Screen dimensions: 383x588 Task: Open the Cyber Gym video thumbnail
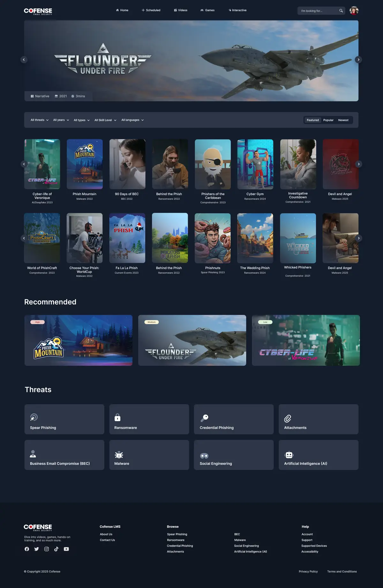[x=255, y=164]
